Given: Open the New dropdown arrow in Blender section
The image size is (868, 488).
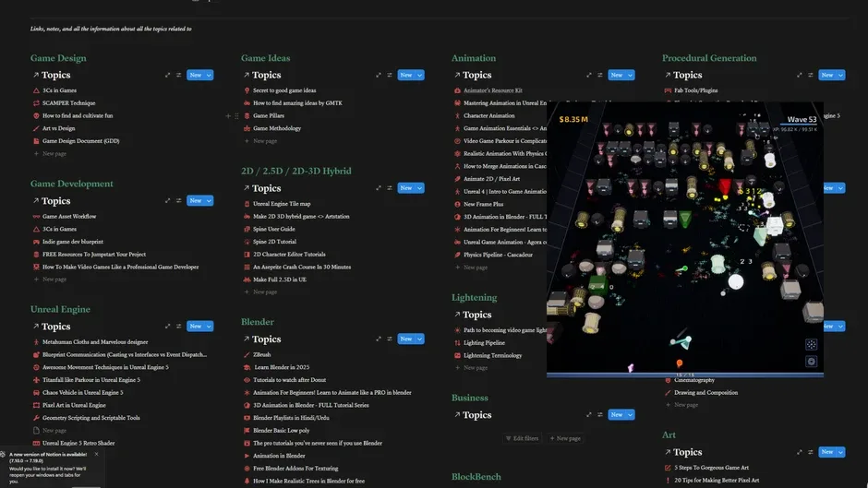Looking at the screenshot, I should [x=419, y=339].
